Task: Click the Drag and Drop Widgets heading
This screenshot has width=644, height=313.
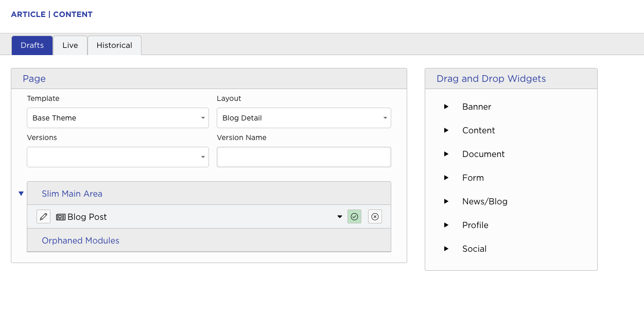Action: 491,79
